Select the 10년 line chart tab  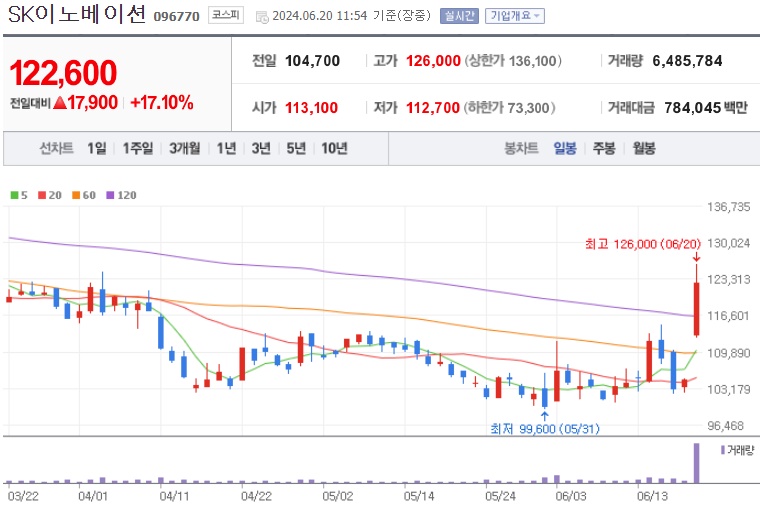coord(334,148)
